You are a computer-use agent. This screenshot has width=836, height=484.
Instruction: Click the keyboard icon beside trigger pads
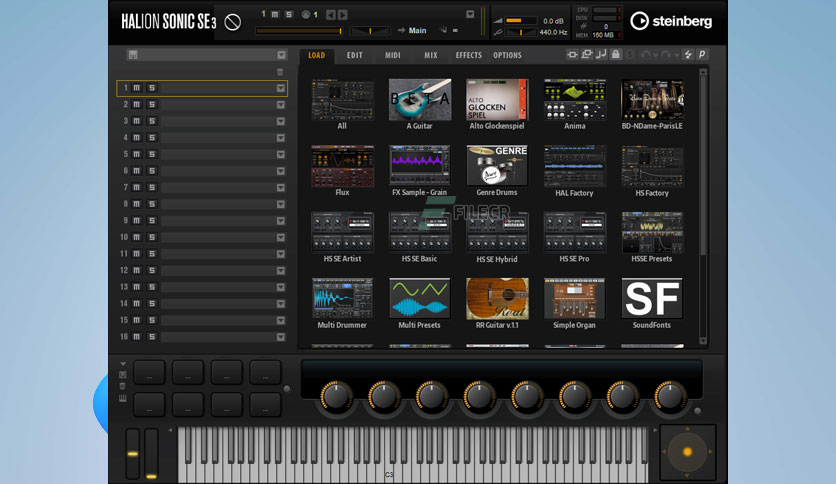(123, 398)
